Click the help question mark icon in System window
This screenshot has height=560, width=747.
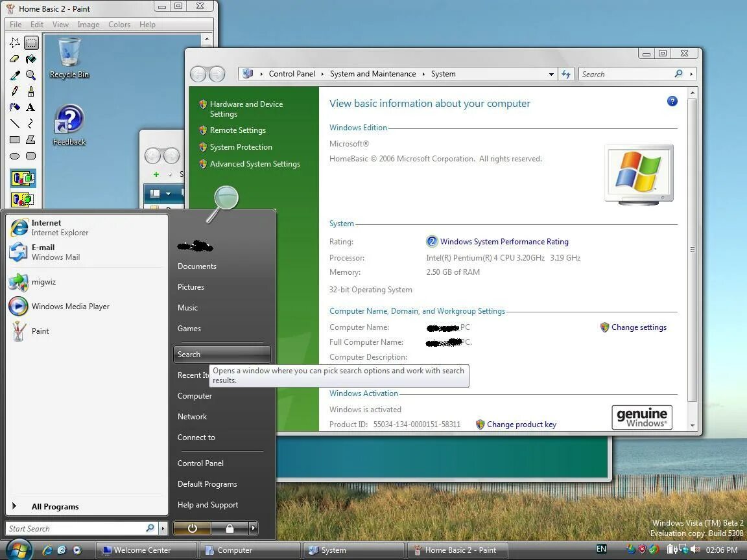(672, 101)
